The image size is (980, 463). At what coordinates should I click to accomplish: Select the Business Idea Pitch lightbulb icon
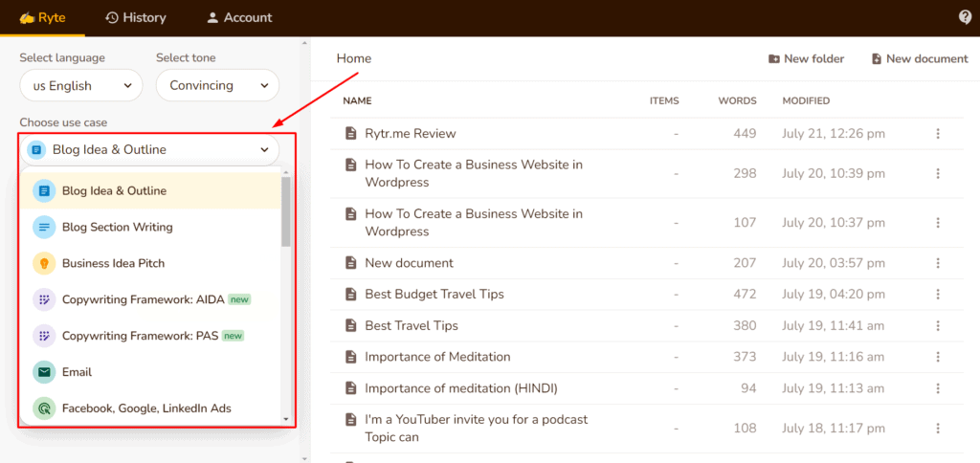click(44, 263)
